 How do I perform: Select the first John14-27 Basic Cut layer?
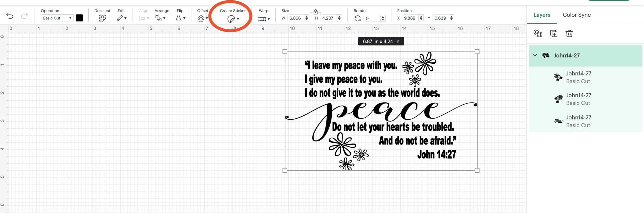[x=585, y=77]
